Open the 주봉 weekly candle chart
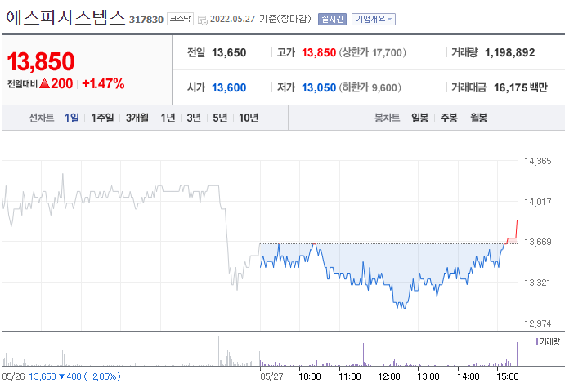The width and height of the screenshot is (565, 392). pos(449,118)
